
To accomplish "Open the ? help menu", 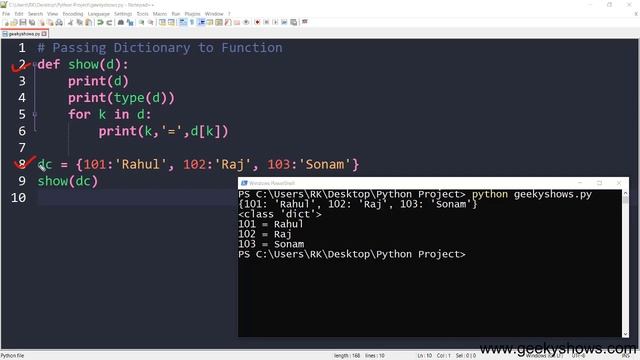I will click(x=229, y=14).
